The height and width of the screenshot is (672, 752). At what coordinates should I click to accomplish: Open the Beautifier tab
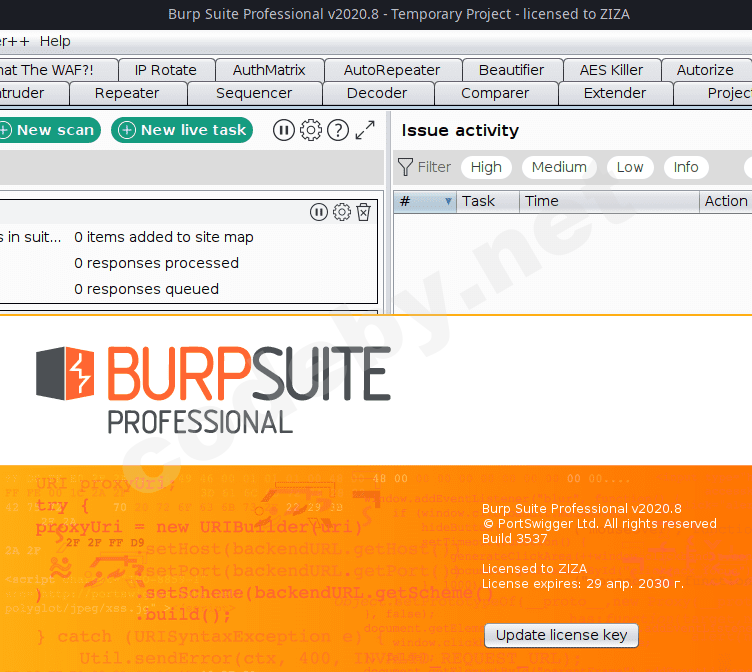coord(511,70)
